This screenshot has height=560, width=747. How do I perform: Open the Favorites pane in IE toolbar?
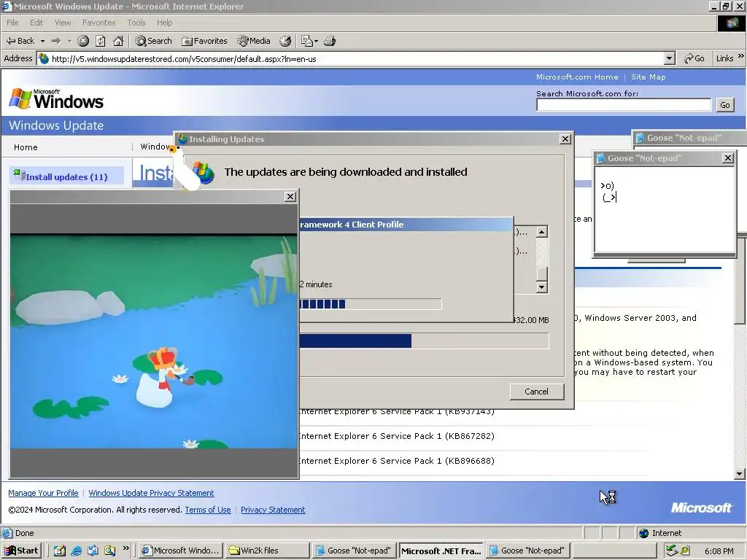tap(204, 41)
